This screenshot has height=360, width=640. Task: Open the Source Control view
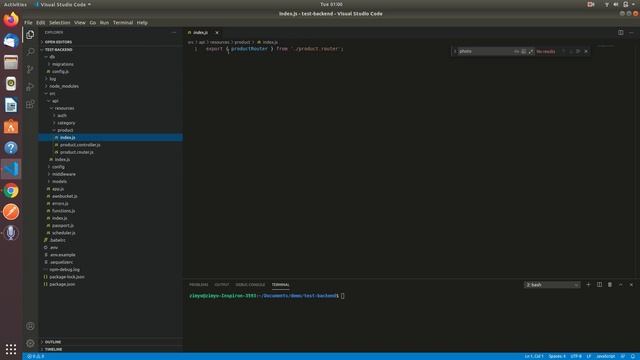coord(30,69)
